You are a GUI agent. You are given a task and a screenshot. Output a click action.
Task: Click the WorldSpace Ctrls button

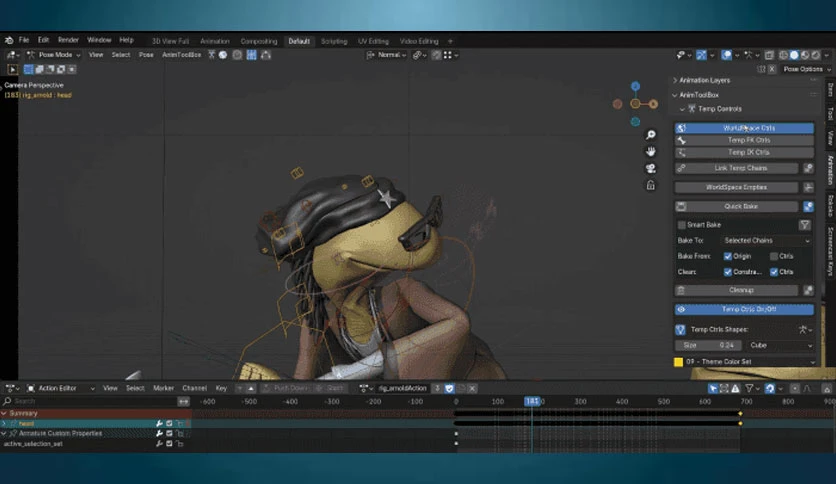click(x=744, y=128)
